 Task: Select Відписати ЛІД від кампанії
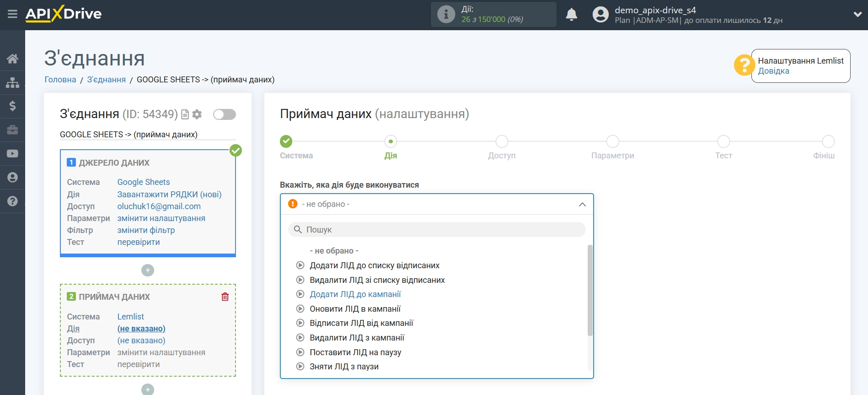pyautogui.click(x=361, y=323)
